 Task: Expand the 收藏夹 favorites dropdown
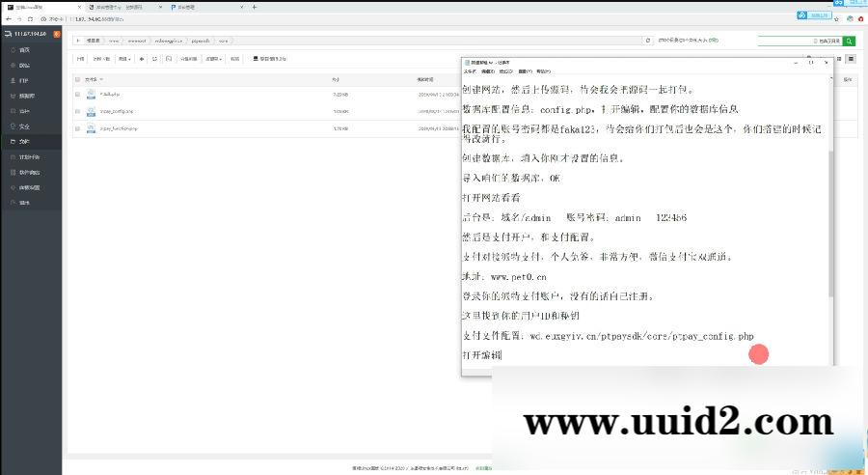212,59
